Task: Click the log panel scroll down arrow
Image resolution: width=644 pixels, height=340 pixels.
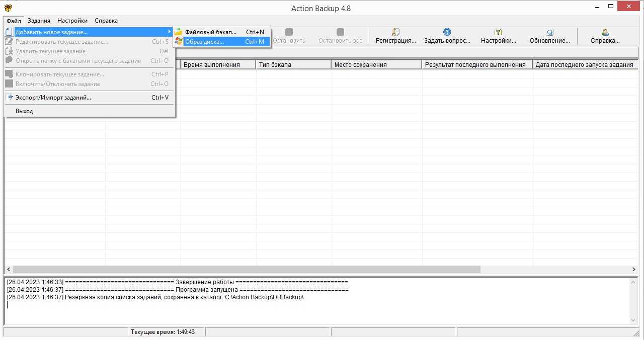Action: (x=633, y=320)
